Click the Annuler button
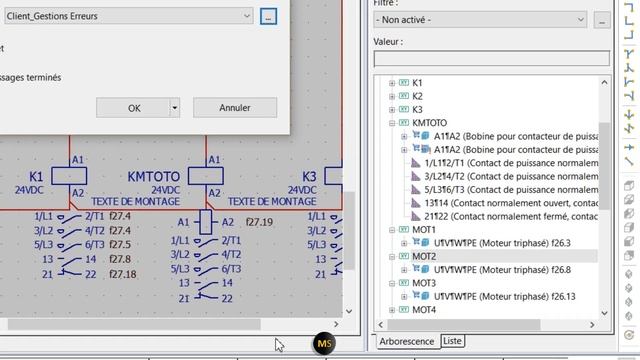Screen dimensions: 640x360 [235, 107]
